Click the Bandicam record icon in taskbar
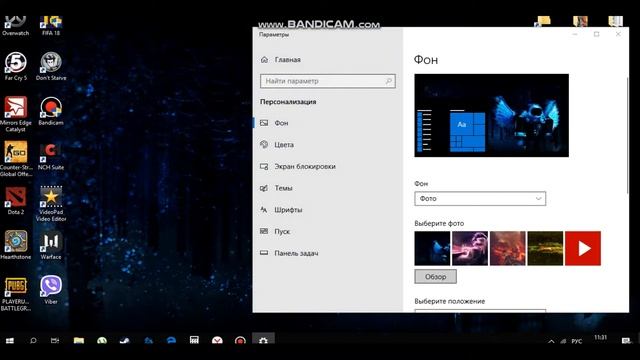This screenshot has width=640, height=360. 240,340
